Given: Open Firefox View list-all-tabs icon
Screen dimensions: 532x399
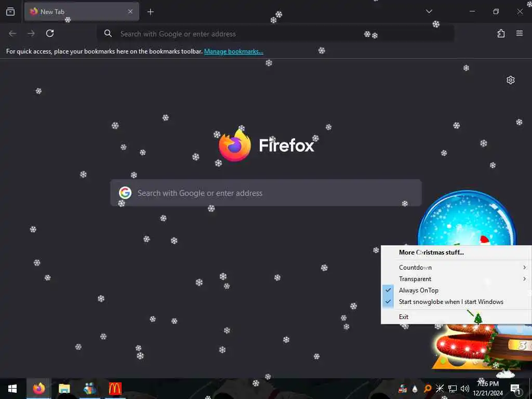Looking at the screenshot, I should 10,11.
